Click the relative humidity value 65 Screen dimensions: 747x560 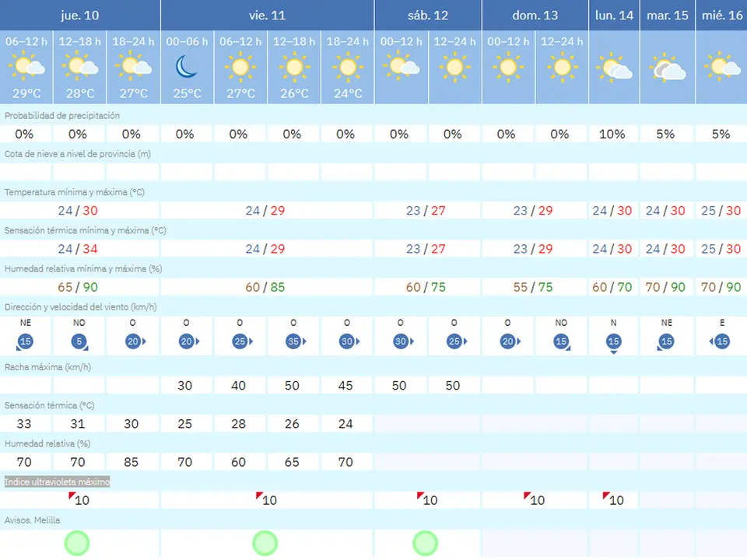pos(292,462)
